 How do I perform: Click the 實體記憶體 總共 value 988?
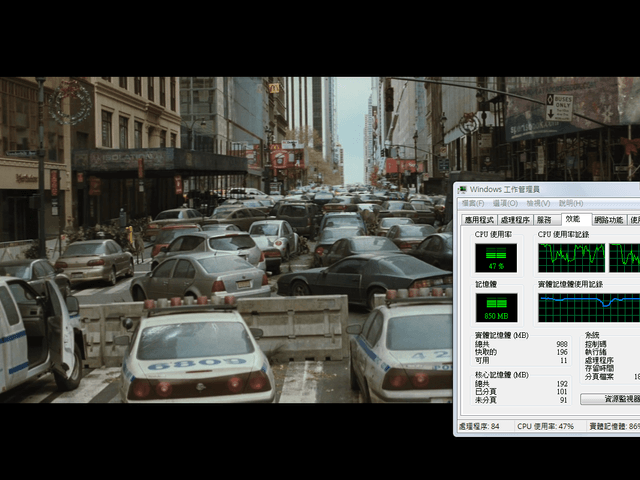point(562,344)
